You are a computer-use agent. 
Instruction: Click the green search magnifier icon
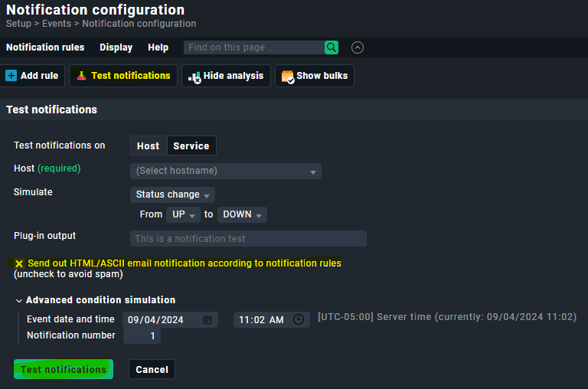[x=331, y=47]
